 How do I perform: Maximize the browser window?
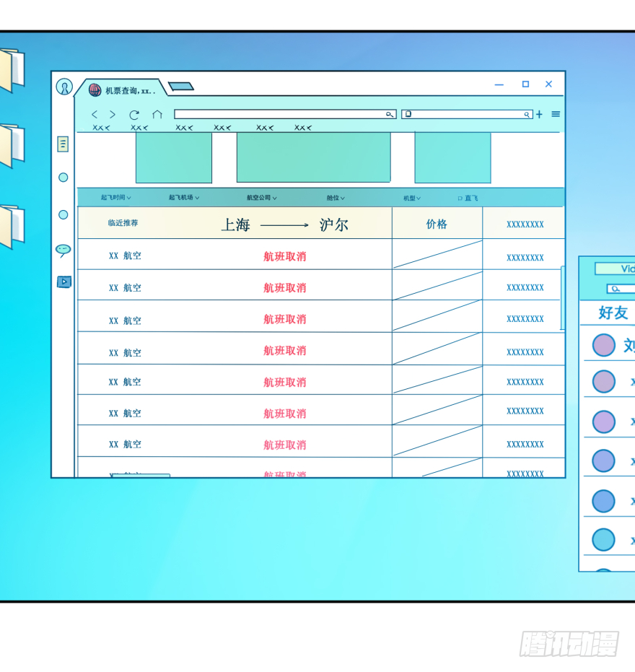(526, 84)
